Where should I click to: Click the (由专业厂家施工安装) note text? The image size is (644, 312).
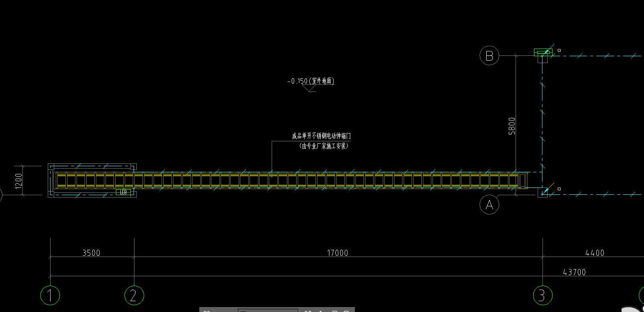(324, 146)
